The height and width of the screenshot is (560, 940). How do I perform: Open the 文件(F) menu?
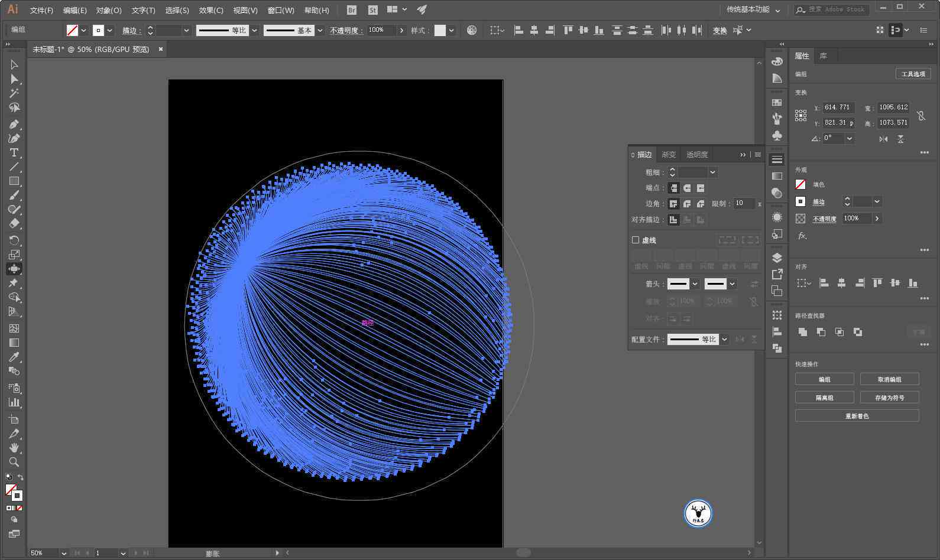41,10
